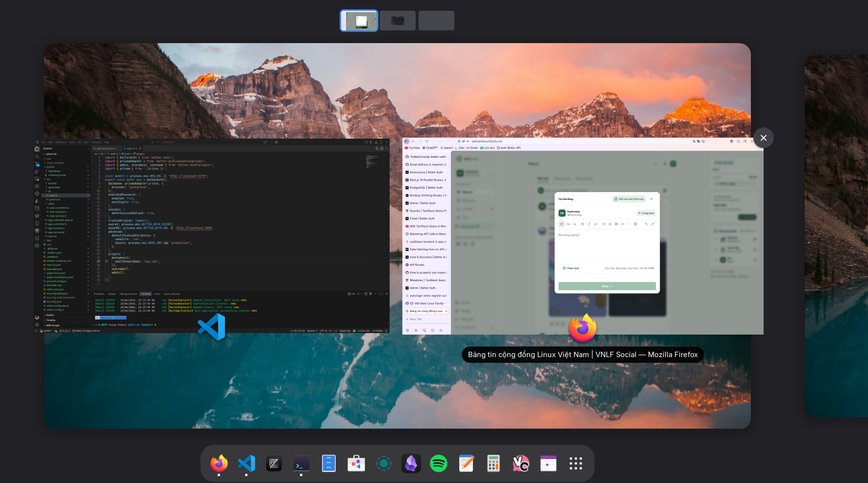
Task: Switch to the second workspace thumbnail
Action: coord(397,21)
